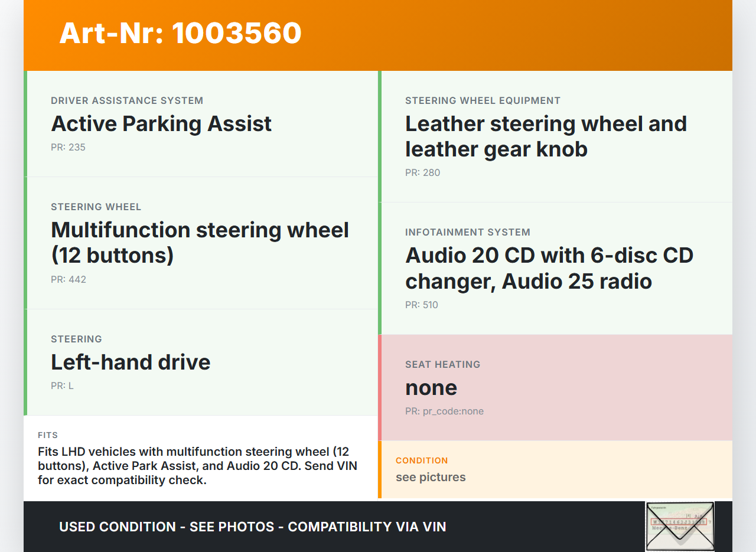The width and height of the screenshot is (756, 552).
Task: Click the Fits compatibility description text
Action: click(x=198, y=466)
